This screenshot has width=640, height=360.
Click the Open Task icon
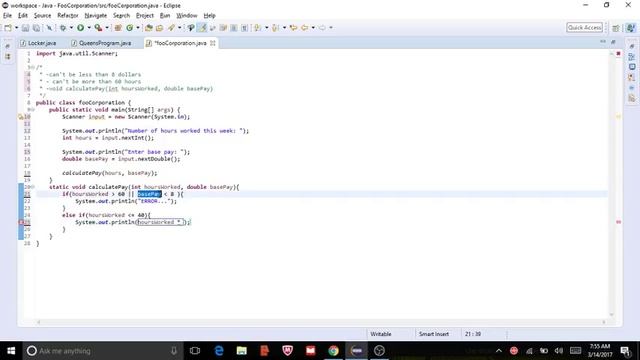160,28
